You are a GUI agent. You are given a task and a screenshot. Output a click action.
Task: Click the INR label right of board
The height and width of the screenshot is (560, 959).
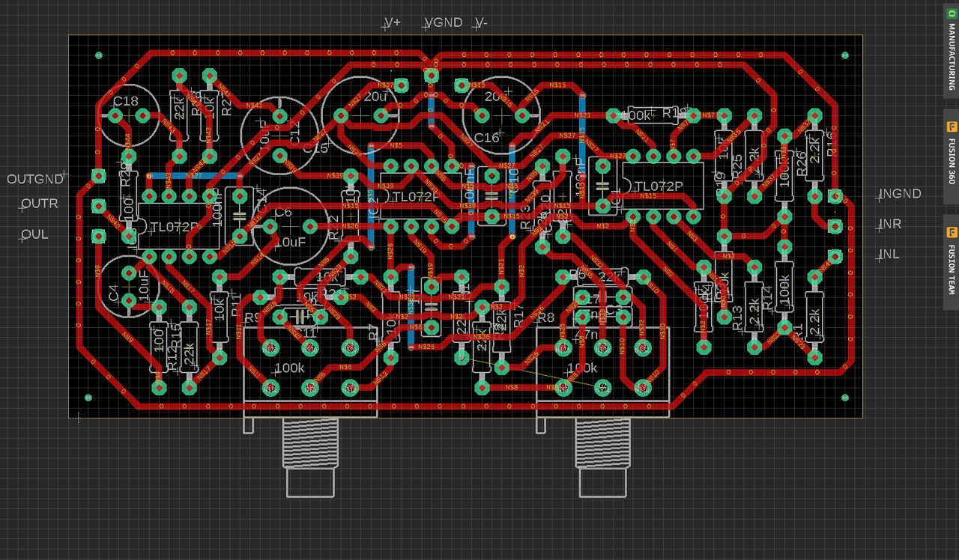click(x=891, y=224)
